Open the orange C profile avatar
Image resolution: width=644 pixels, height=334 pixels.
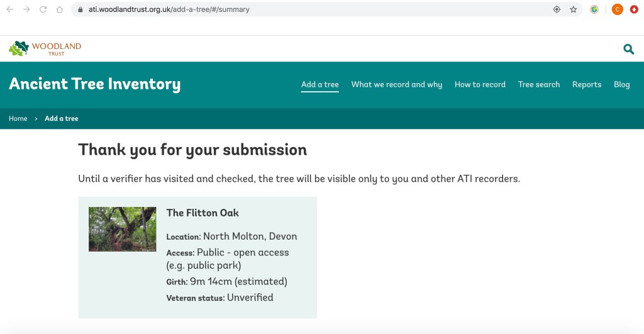[x=618, y=9]
